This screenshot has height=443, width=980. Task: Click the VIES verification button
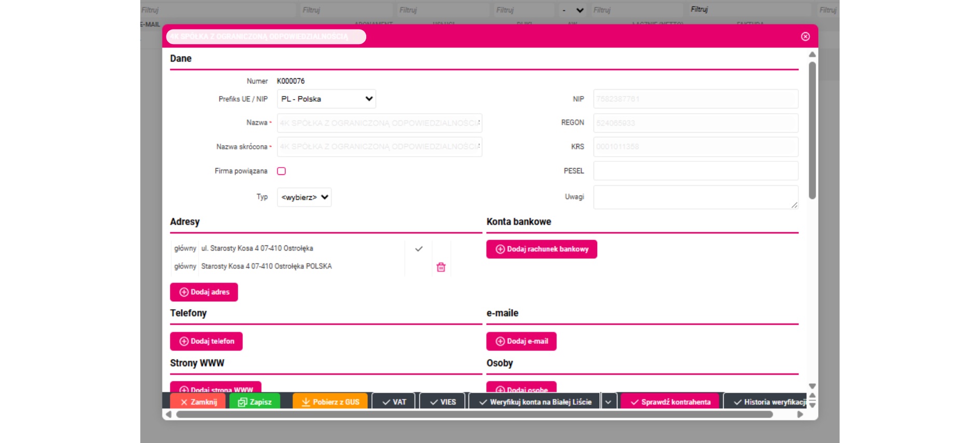(443, 402)
